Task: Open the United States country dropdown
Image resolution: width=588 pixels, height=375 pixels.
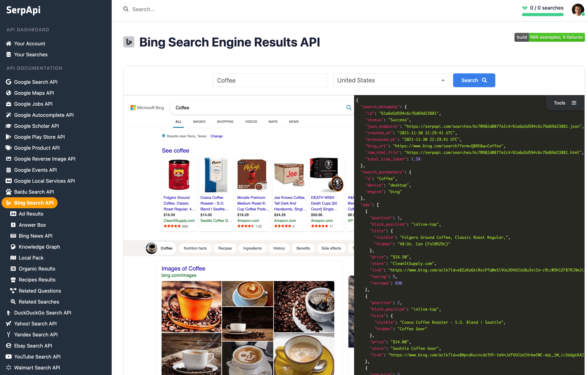Action: pyautogui.click(x=390, y=80)
